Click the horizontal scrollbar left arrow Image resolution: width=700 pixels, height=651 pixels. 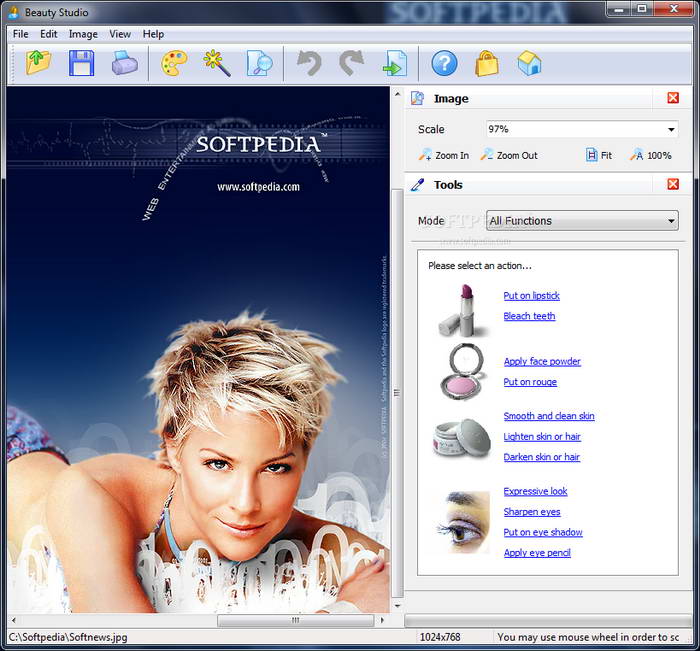pyautogui.click(x=14, y=620)
